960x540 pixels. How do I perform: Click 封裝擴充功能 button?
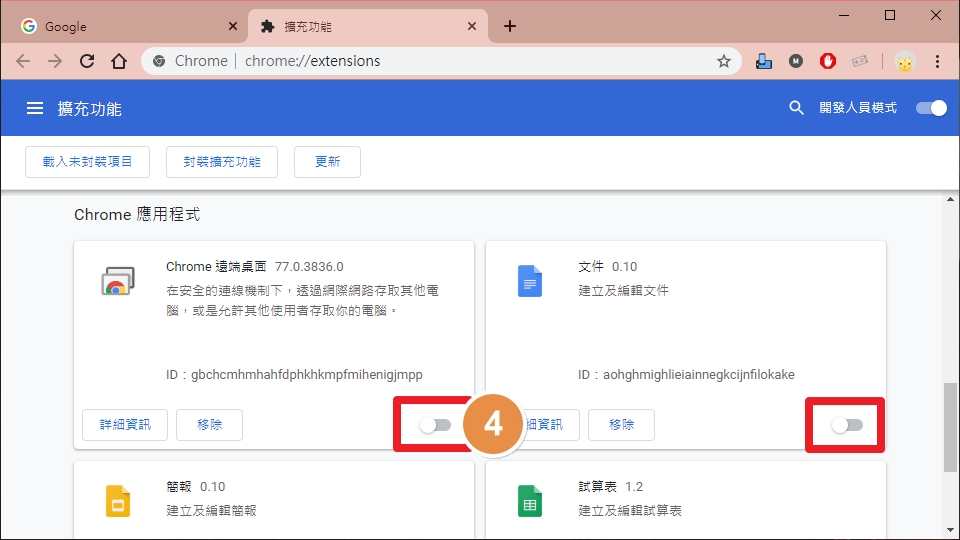[222, 162]
